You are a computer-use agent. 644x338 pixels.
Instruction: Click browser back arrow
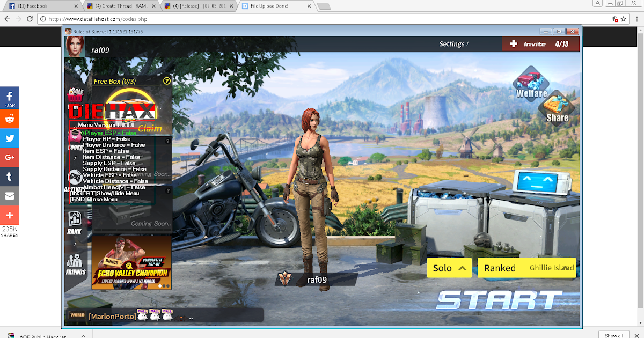[6, 19]
